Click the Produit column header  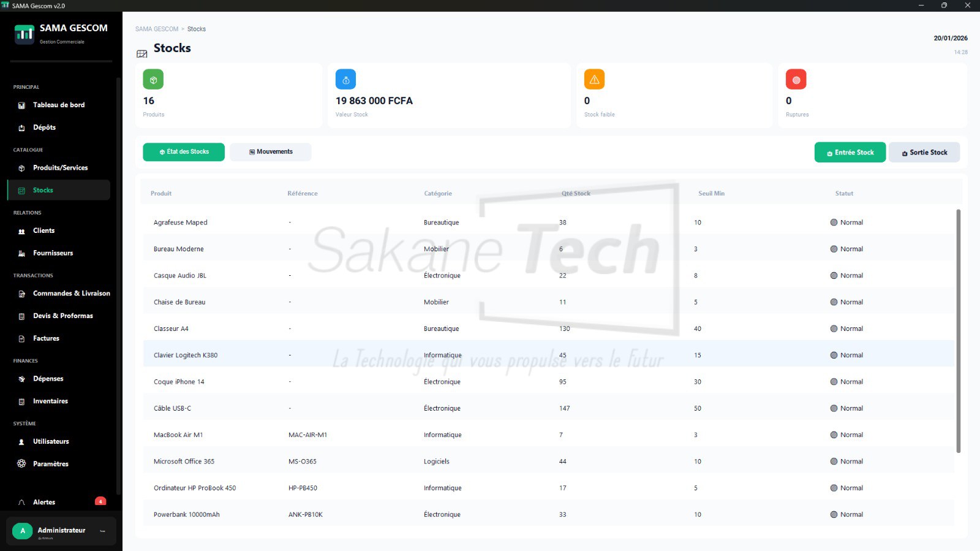tap(161, 194)
